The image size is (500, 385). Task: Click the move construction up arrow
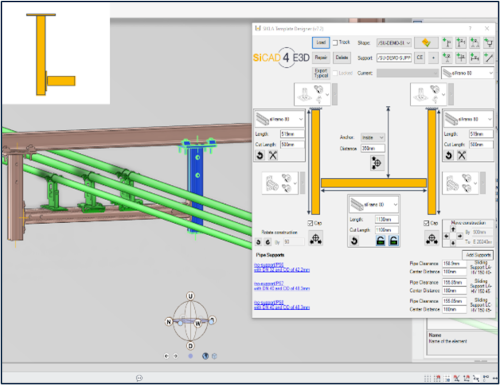[x=453, y=229]
